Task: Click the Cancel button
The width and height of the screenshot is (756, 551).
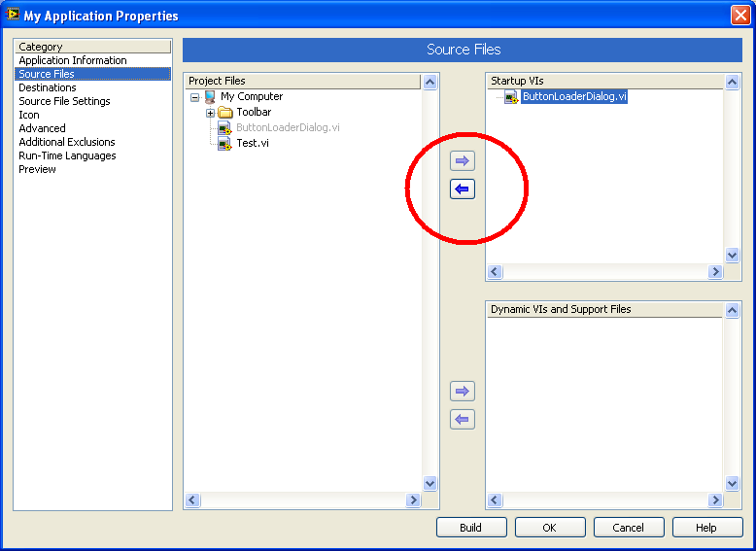Action: (x=628, y=528)
